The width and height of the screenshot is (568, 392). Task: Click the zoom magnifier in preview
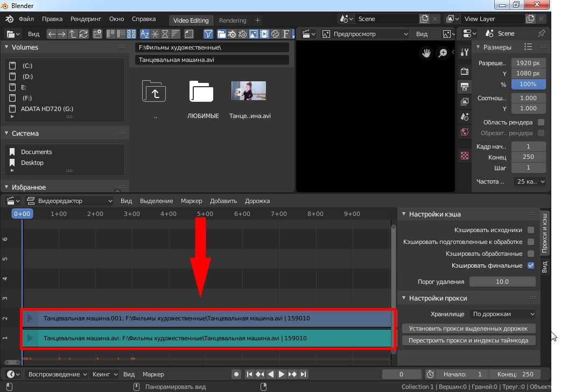(x=443, y=53)
